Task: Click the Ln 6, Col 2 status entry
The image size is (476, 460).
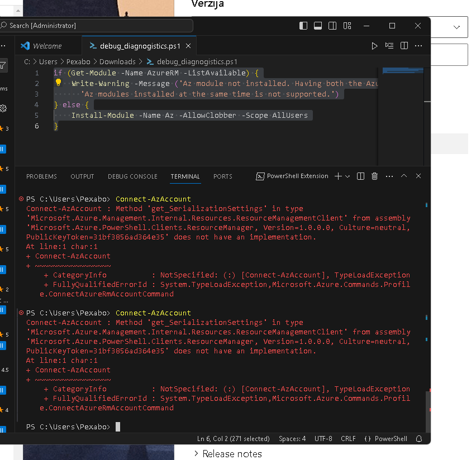Action: coord(233,439)
